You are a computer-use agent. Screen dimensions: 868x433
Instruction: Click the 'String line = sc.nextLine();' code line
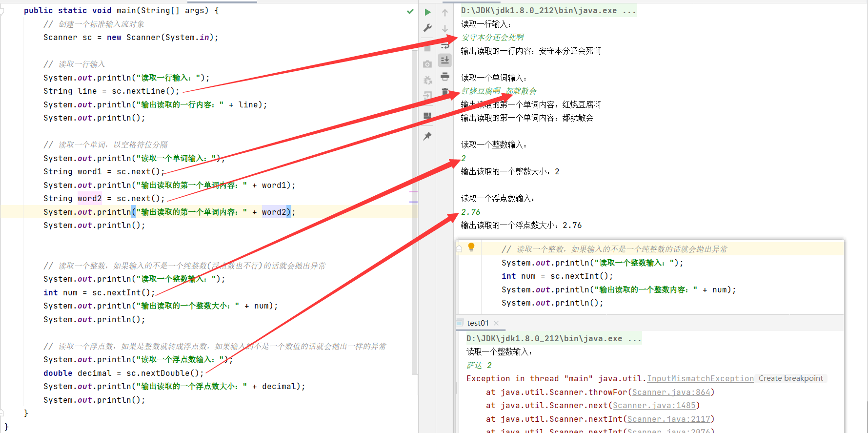tap(111, 91)
